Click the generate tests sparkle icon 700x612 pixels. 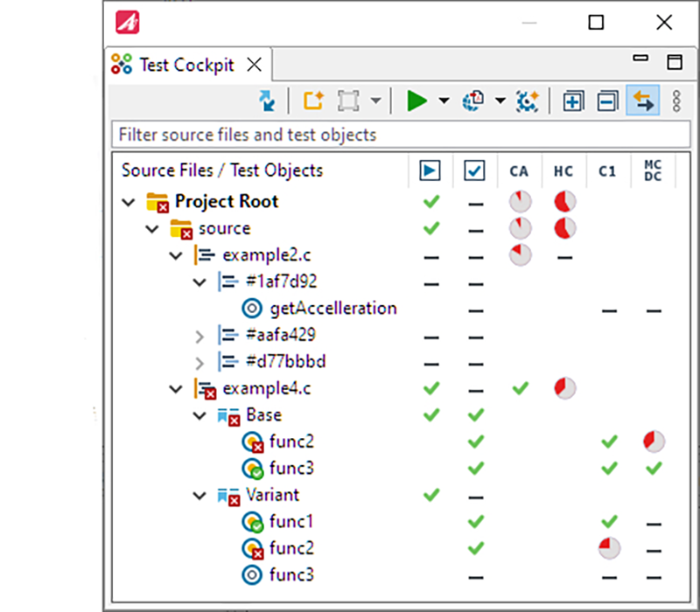coord(526,101)
